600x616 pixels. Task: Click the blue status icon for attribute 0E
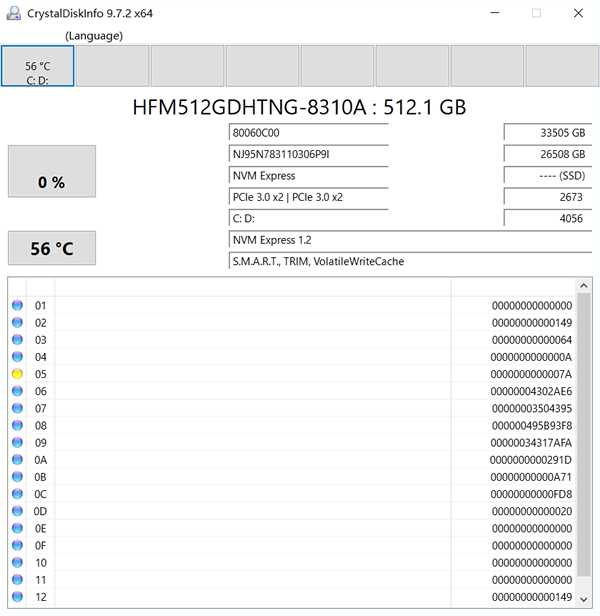(x=17, y=528)
